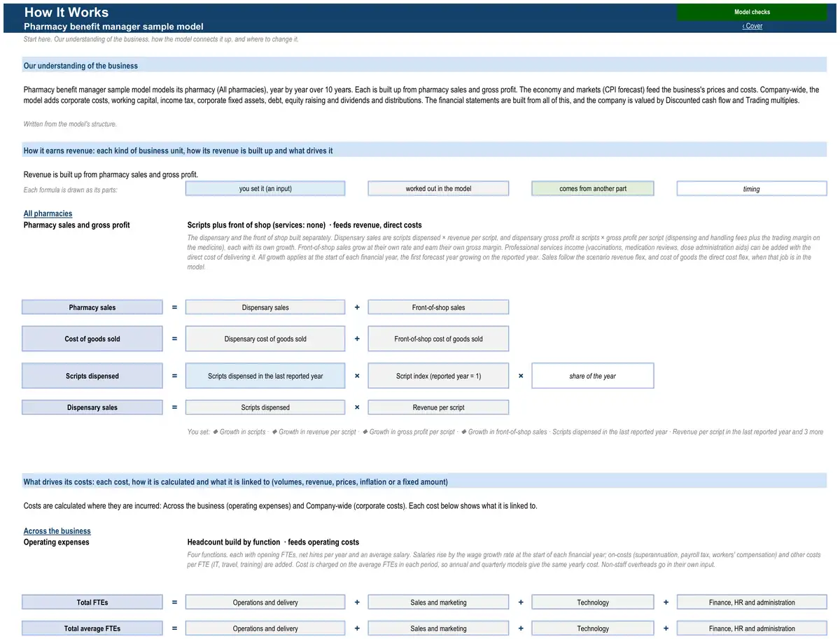
Task: Click the 'share of the year' timing box
Action: [x=593, y=376]
